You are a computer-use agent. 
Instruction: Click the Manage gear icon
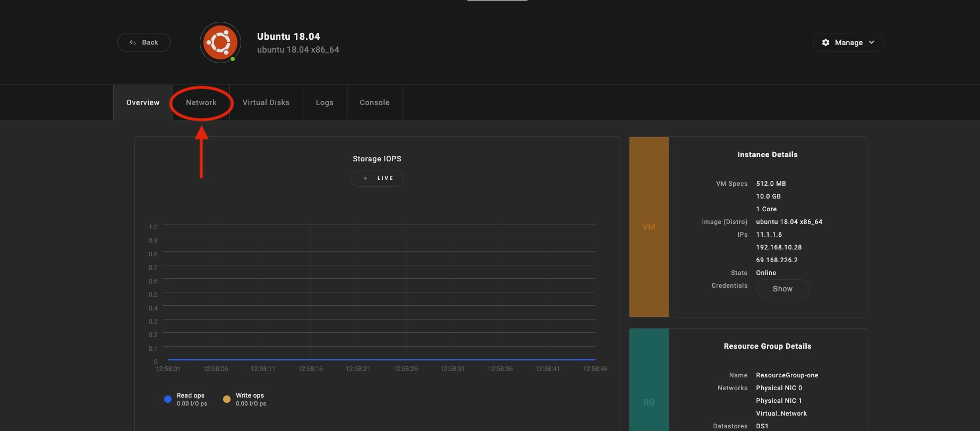825,42
